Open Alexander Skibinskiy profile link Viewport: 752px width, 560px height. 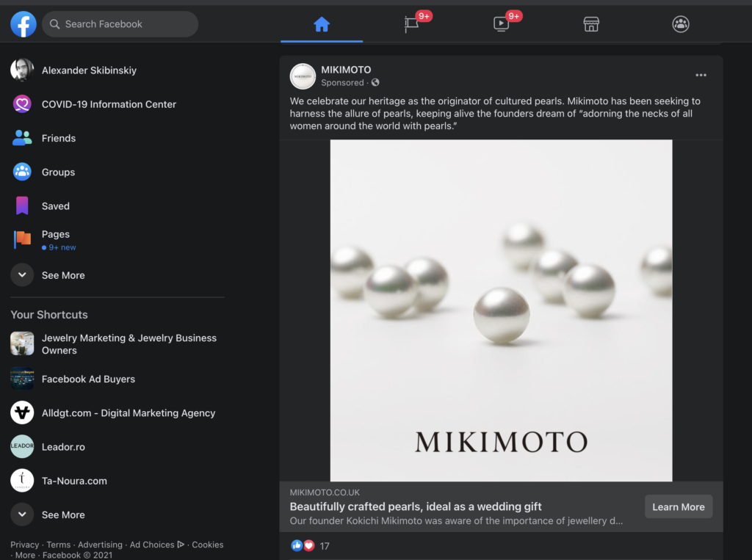click(89, 70)
